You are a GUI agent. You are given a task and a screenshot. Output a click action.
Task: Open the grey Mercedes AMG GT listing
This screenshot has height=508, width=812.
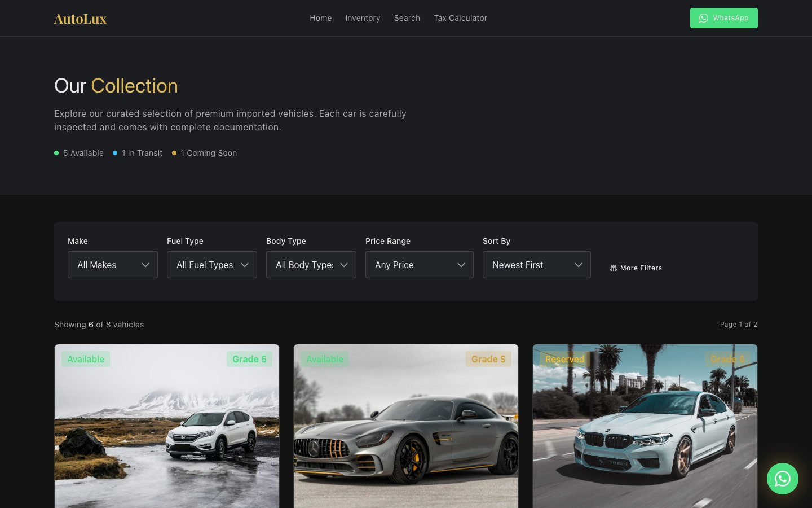(x=406, y=426)
